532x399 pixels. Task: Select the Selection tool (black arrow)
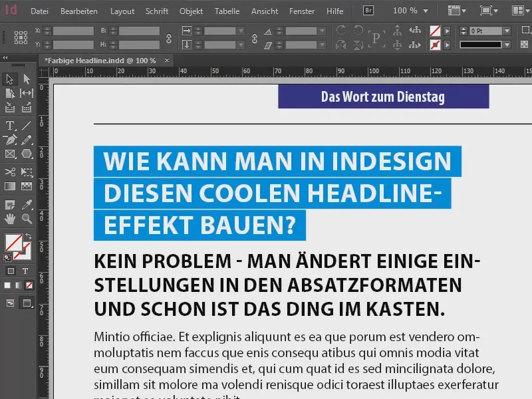pyautogui.click(x=9, y=79)
